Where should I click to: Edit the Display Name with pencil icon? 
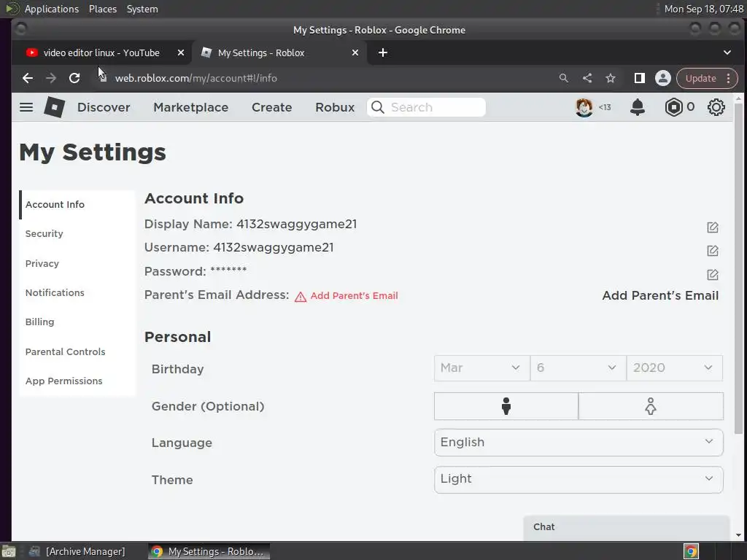[x=713, y=227]
